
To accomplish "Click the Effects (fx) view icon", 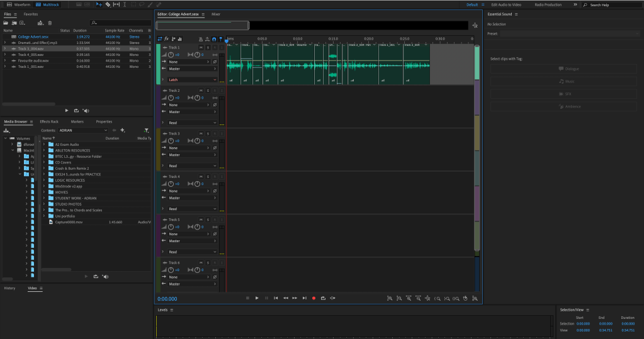I will coord(167,39).
